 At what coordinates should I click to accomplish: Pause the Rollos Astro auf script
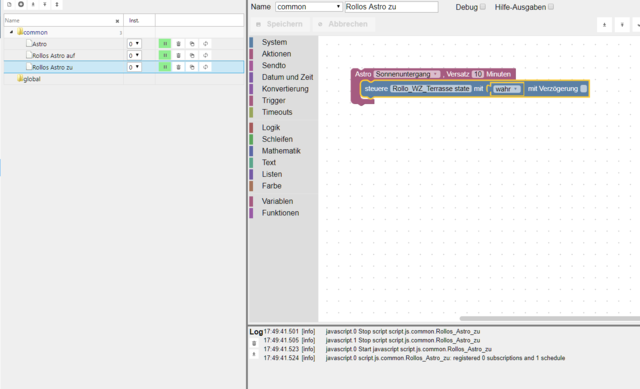(x=165, y=55)
